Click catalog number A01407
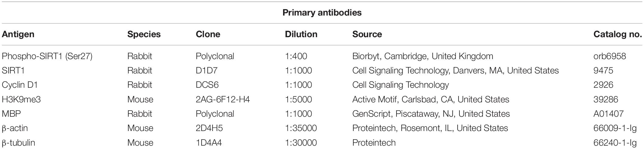 point(608,114)
